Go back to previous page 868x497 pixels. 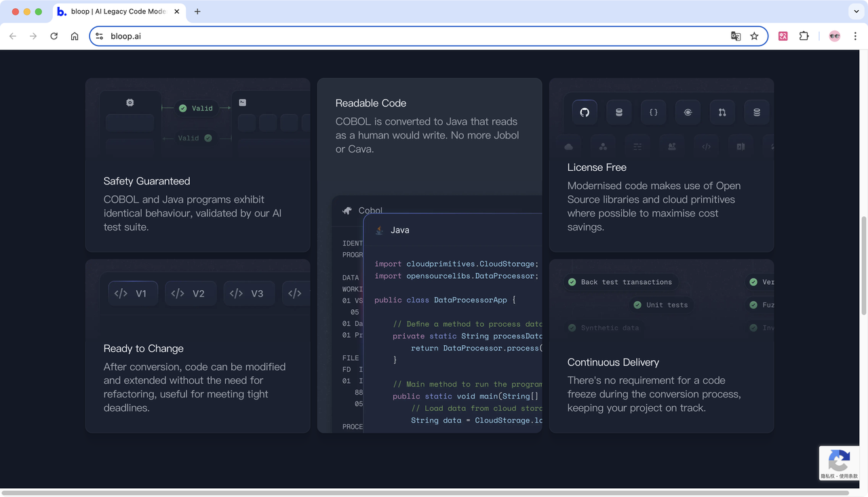13,36
